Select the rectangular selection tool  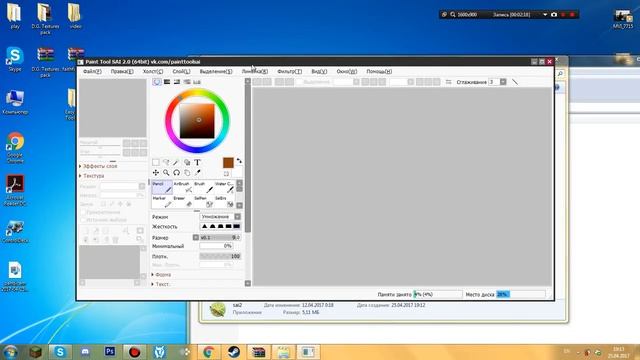coord(156,162)
